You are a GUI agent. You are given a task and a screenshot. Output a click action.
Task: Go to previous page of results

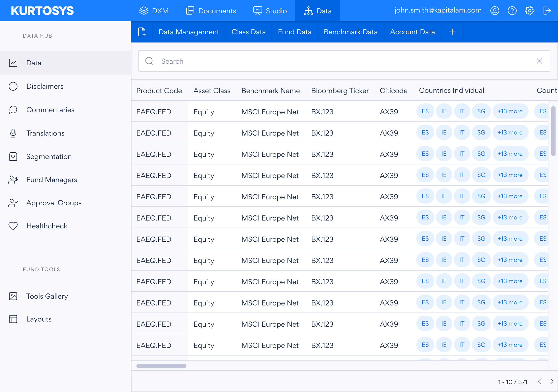[x=539, y=381]
